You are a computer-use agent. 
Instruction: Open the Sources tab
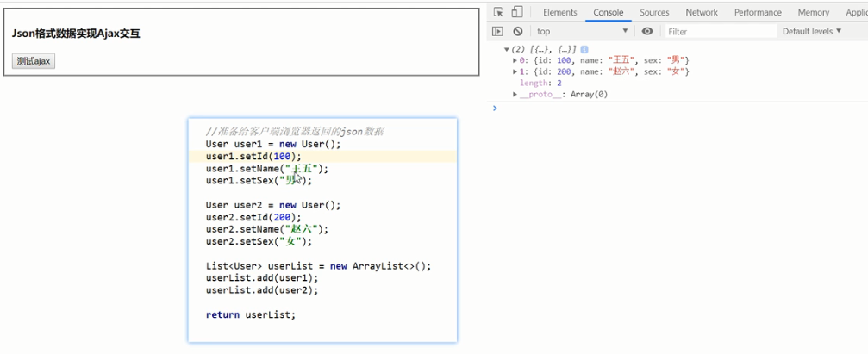coord(654,12)
